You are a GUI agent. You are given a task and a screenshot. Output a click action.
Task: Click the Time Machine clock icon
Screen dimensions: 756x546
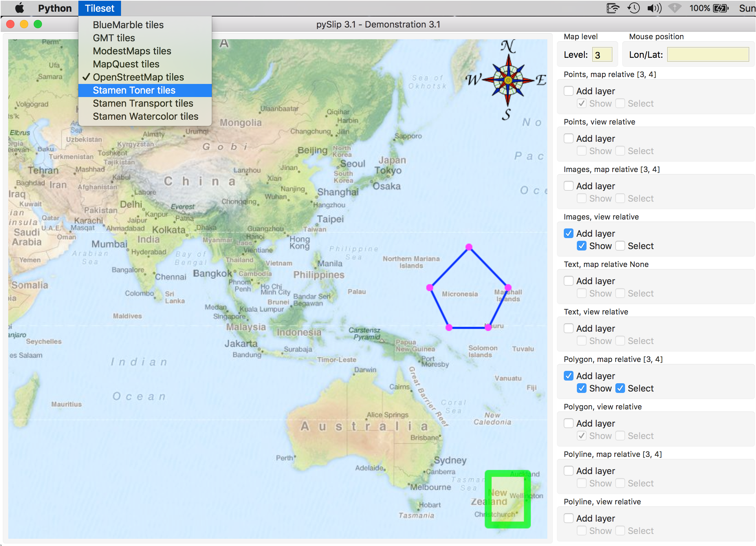tap(633, 8)
